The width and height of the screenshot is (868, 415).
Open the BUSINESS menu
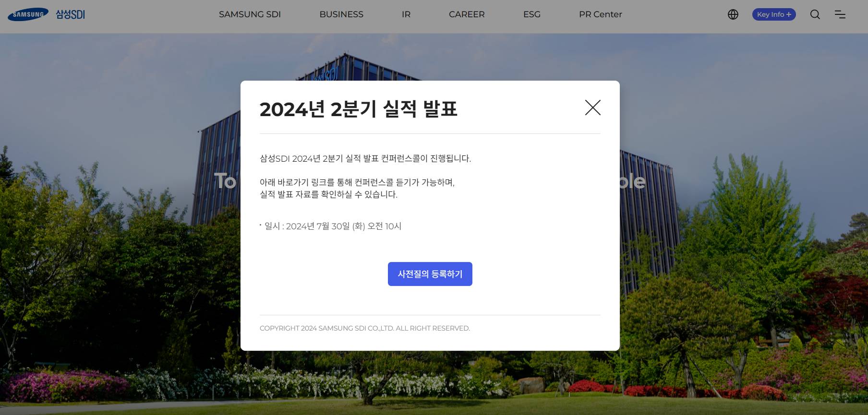pyautogui.click(x=341, y=14)
